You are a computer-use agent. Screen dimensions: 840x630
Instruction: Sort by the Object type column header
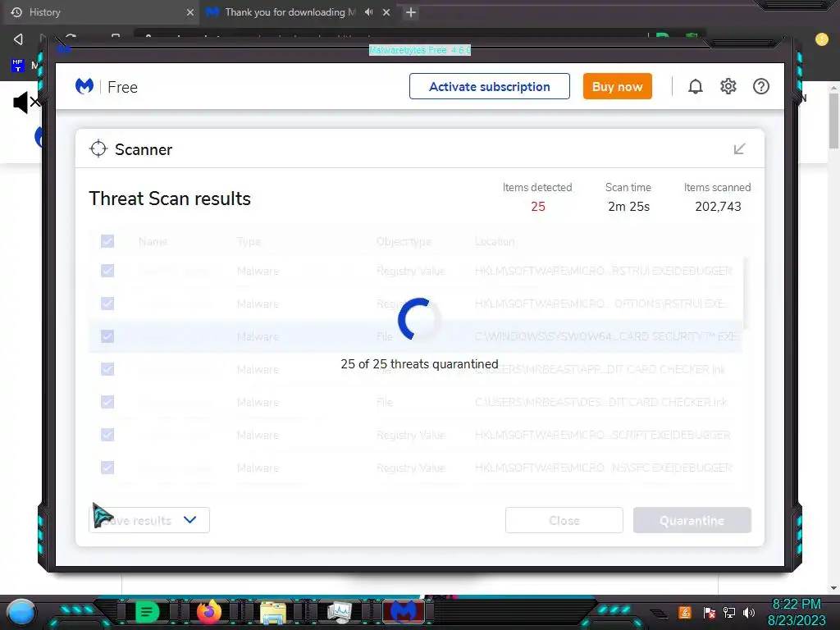404,242
